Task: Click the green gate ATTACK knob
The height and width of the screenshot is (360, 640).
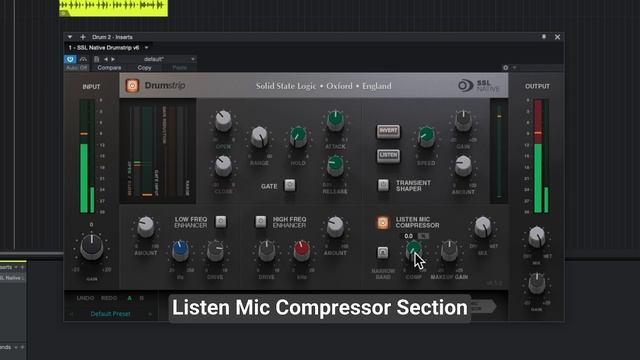Action: pyautogui.click(x=335, y=120)
